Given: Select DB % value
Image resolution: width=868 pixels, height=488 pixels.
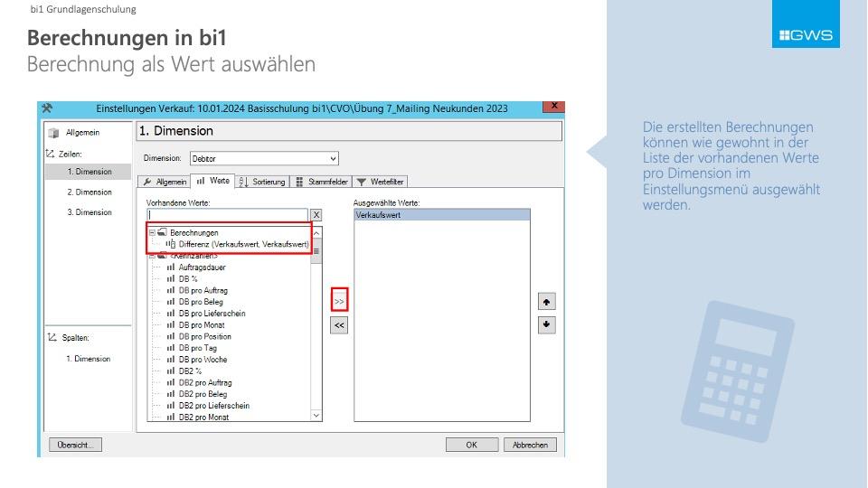Looking at the screenshot, I should (x=188, y=279).
